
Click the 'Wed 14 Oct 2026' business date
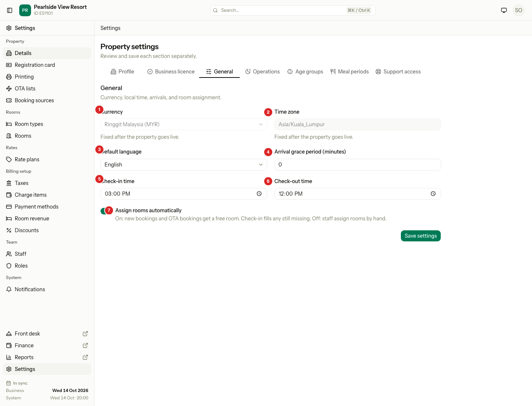(70, 390)
